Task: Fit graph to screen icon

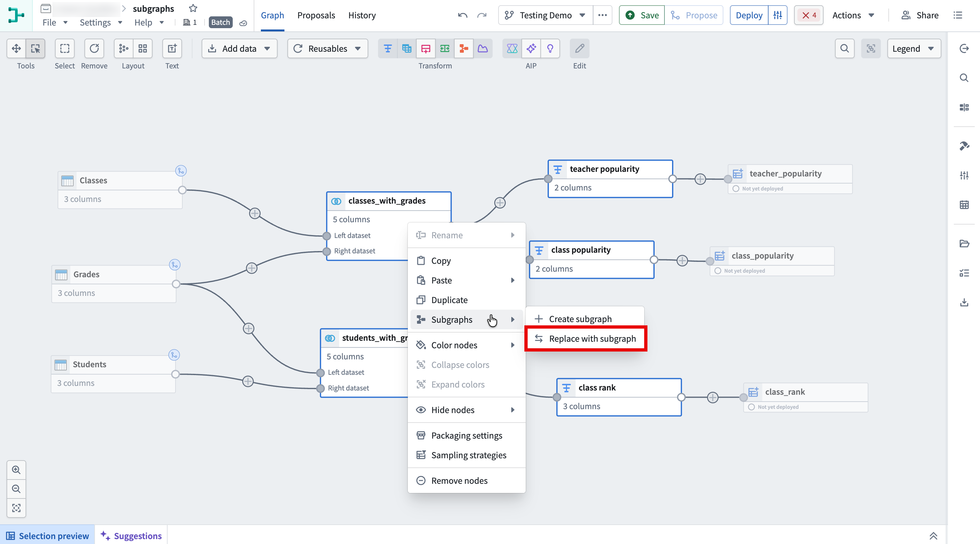Action: point(16,508)
